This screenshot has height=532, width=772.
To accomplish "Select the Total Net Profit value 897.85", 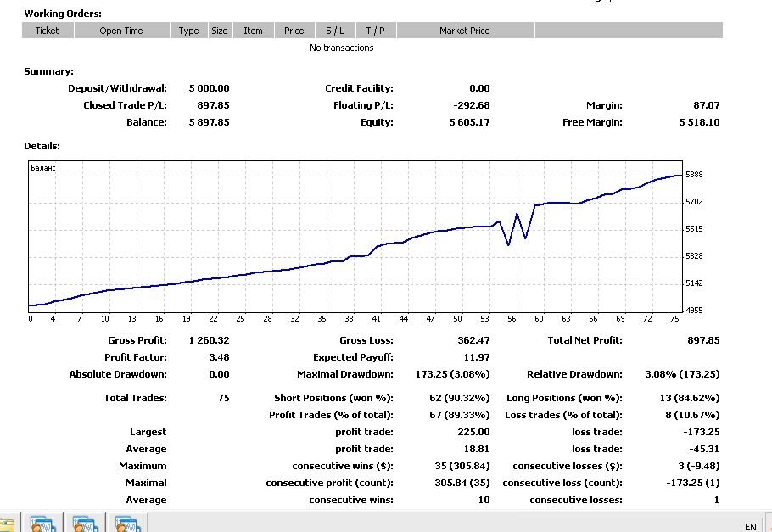I will coord(703,340).
